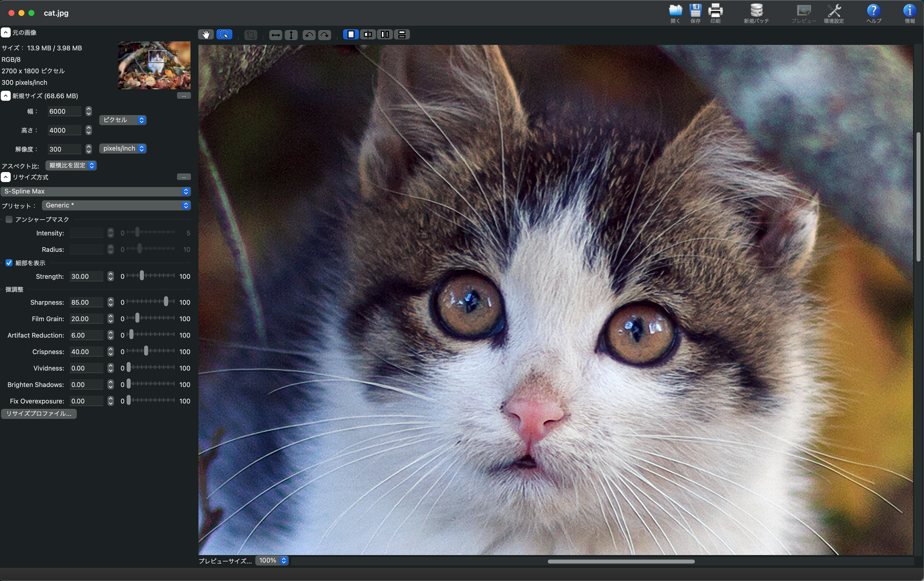Open the 新規バッチ batch icon
The height and width of the screenshot is (581, 924).
point(756,13)
